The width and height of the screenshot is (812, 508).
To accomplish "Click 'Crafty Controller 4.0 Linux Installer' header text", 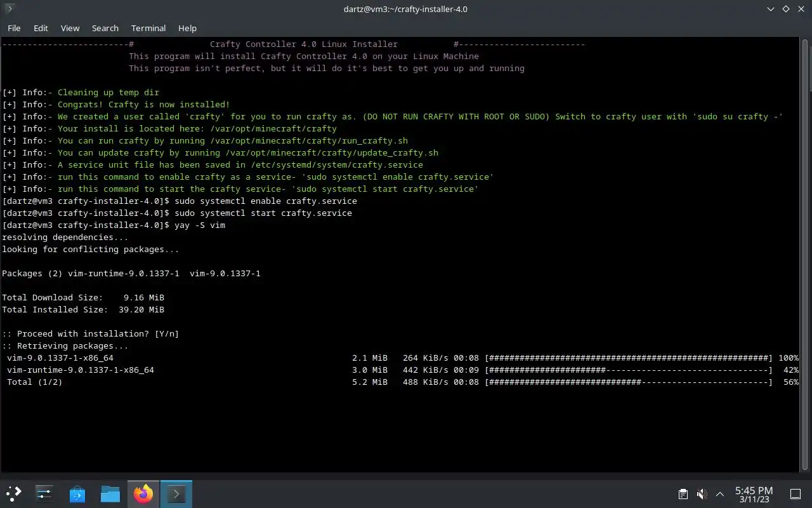I will coord(304,44).
